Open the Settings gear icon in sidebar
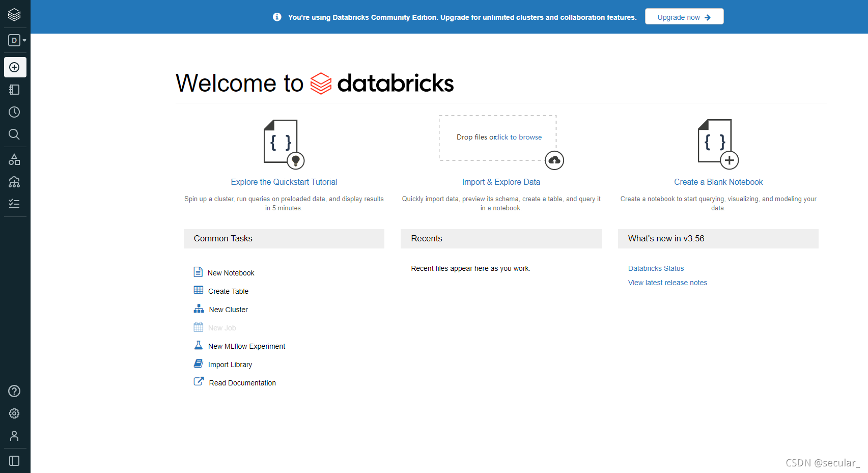868x473 pixels. pos(14,413)
